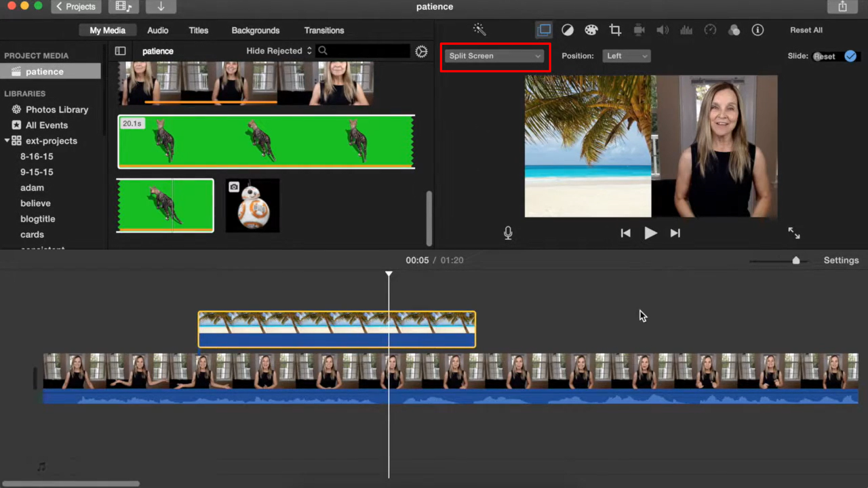Click Reset All adjustments
Image resolution: width=868 pixels, height=488 pixels.
806,30
